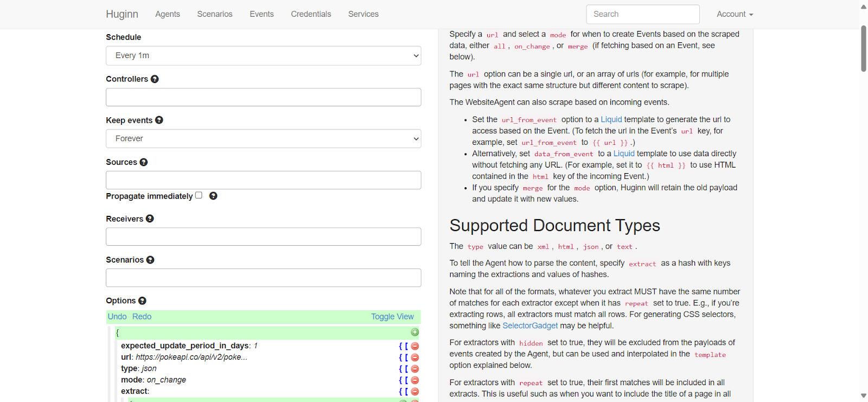Enable the Propagate immediately checkbox

(x=199, y=195)
